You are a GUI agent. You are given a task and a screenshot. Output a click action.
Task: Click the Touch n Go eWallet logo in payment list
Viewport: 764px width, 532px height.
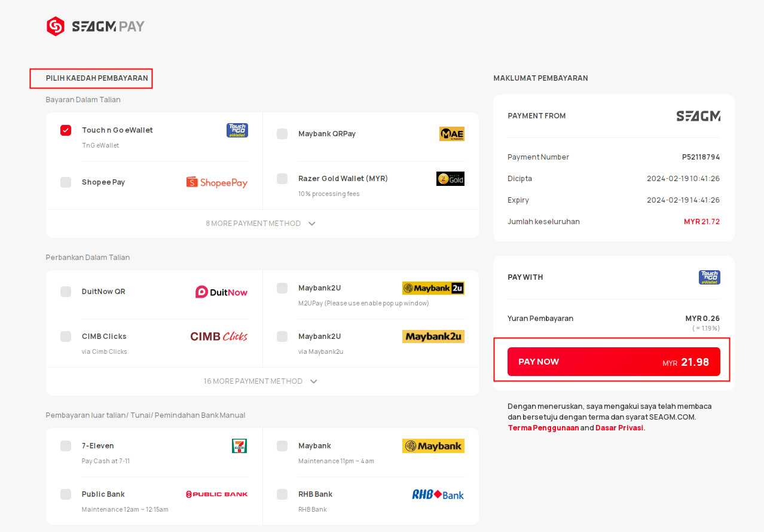coord(237,130)
